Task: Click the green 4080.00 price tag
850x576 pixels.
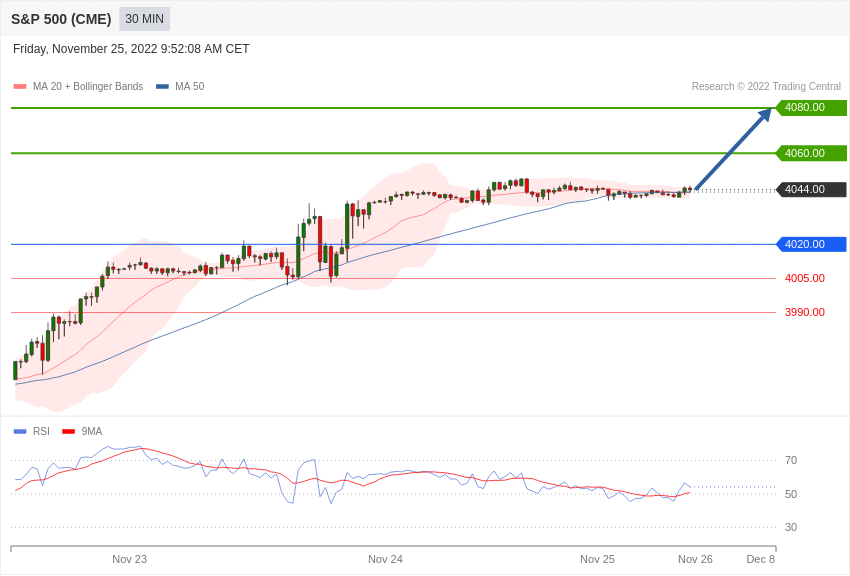Action: click(x=812, y=107)
